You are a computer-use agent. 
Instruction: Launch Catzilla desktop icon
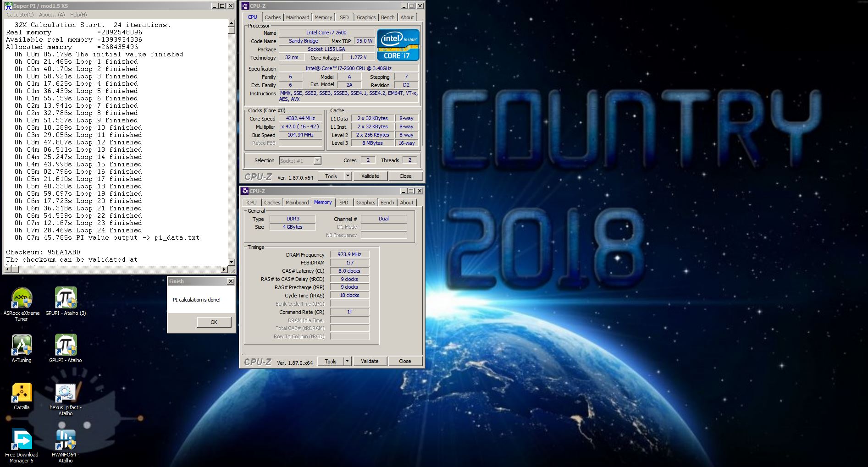pyautogui.click(x=22, y=396)
